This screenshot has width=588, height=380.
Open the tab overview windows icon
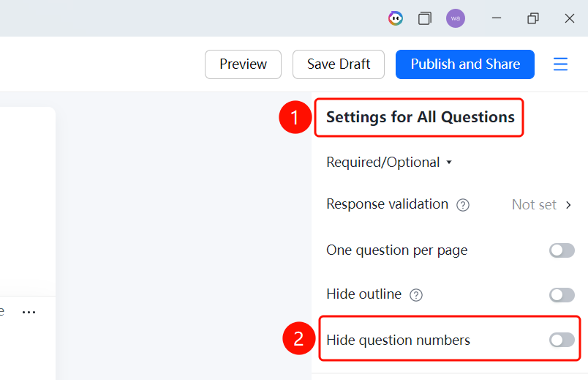pos(424,18)
